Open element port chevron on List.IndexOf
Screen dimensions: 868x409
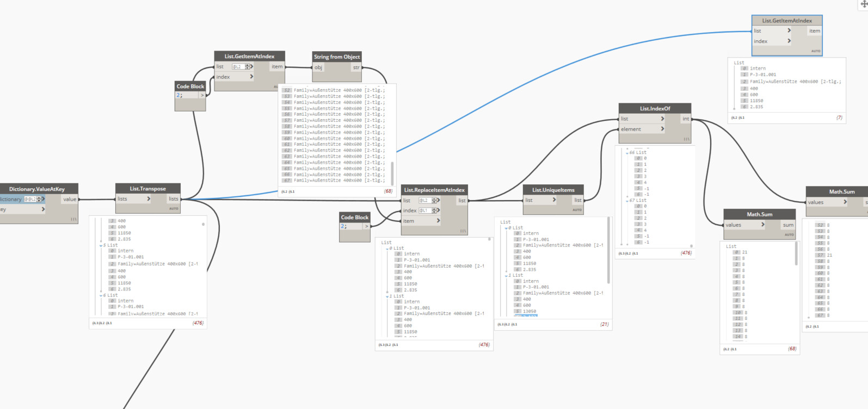[662, 129]
